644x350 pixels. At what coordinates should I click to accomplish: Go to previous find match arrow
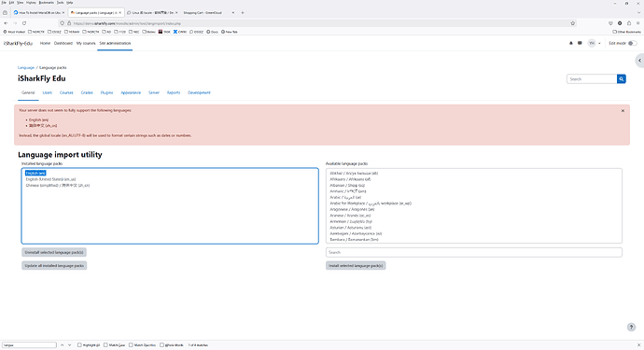coord(62,345)
